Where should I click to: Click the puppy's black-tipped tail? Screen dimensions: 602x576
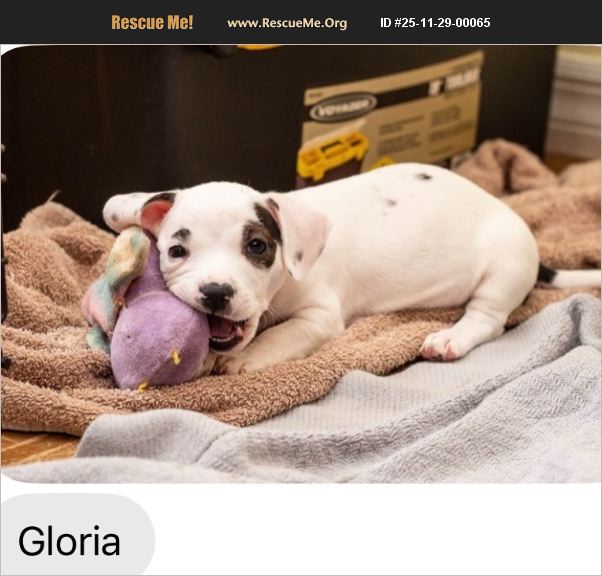[x=568, y=277]
